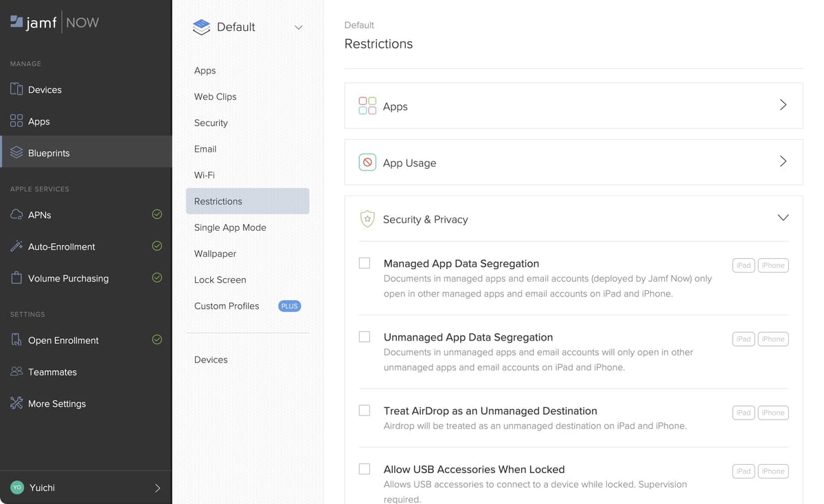Click the Security & Privacy shield icon
824x504 pixels.
pos(367,218)
